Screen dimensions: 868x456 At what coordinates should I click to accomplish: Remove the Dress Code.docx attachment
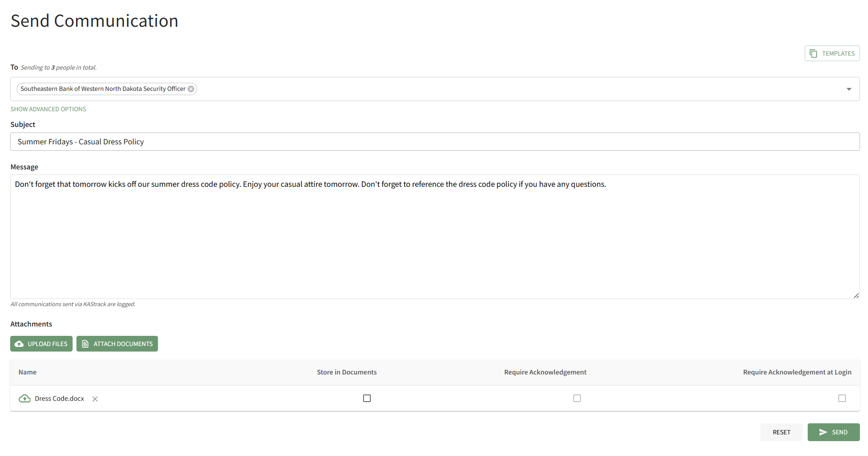[x=95, y=399]
